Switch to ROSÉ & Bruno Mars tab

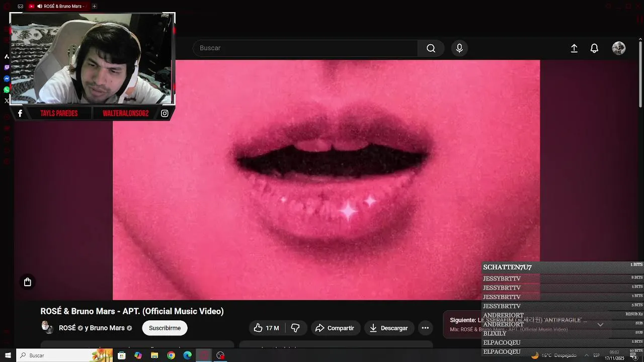[58, 7]
